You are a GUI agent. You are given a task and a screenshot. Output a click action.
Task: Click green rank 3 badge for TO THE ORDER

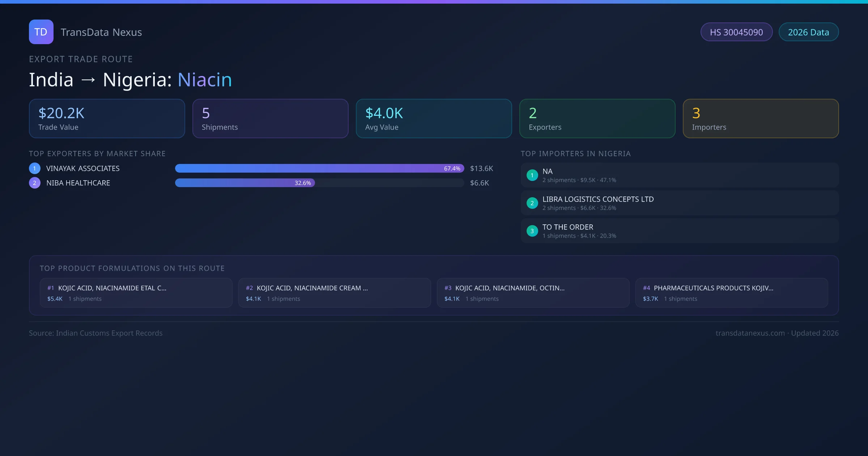coord(532,231)
